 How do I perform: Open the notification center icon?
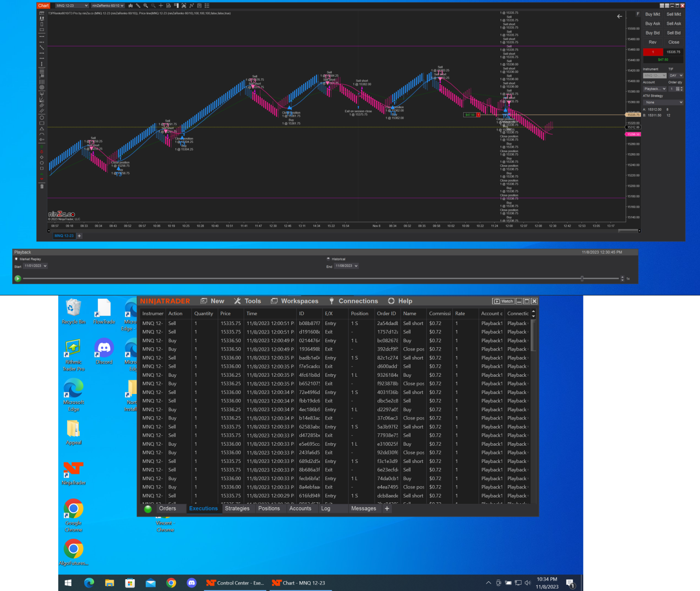point(571,583)
